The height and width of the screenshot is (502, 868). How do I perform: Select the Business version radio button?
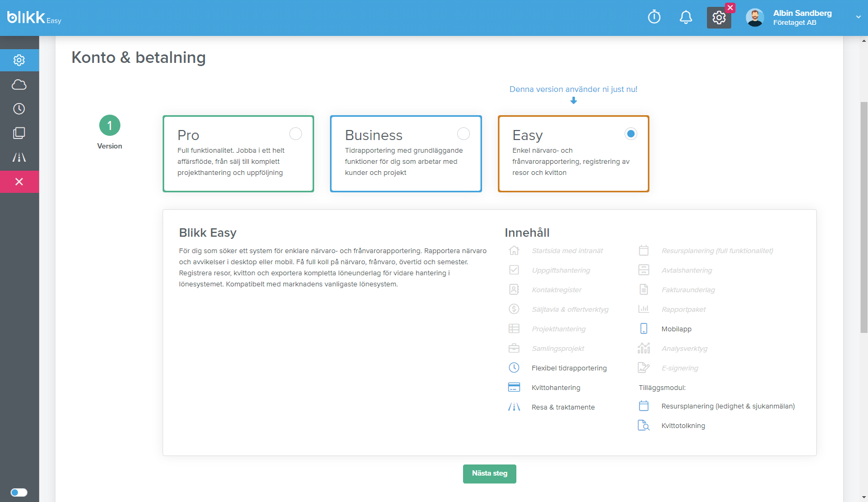[x=464, y=134]
